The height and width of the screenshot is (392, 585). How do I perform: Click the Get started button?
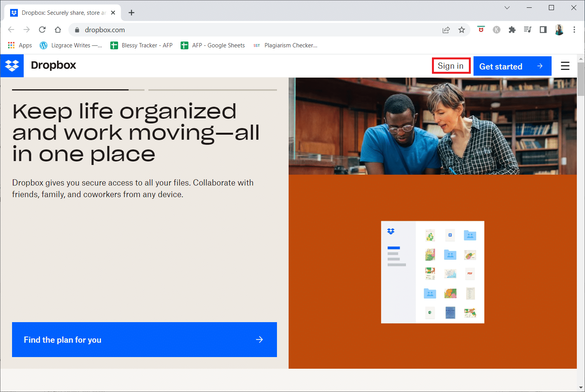coord(512,66)
